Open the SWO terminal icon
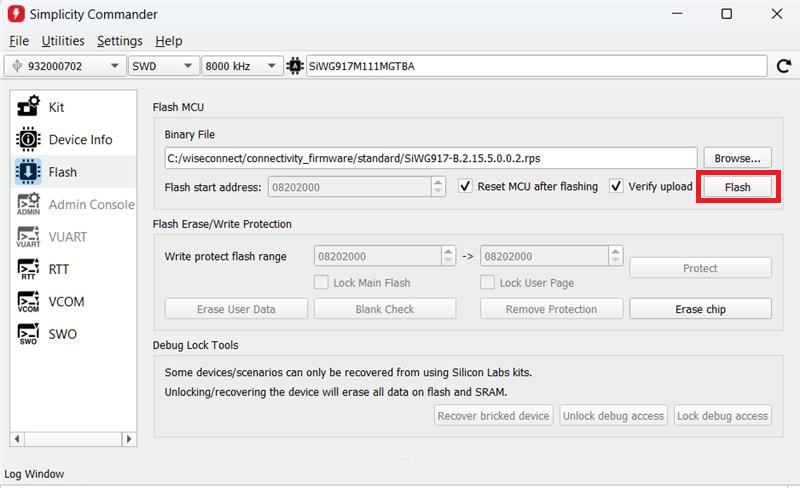Screen dimensions: 800x488 pyautogui.click(x=28, y=334)
